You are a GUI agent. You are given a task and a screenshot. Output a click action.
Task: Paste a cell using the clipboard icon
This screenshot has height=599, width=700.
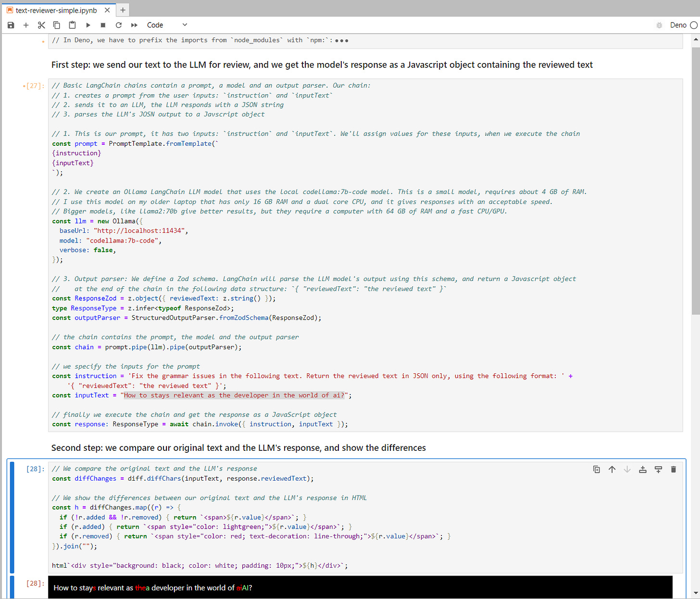[x=72, y=25]
